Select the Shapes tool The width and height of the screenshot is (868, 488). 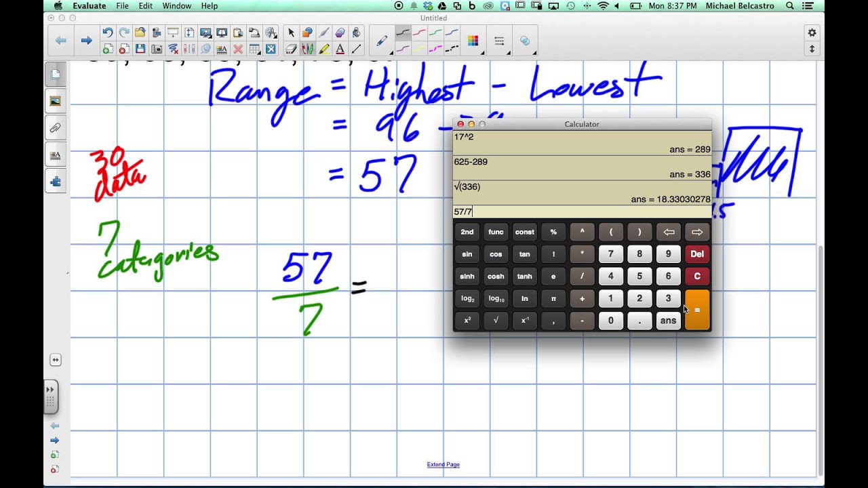tap(307, 32)
